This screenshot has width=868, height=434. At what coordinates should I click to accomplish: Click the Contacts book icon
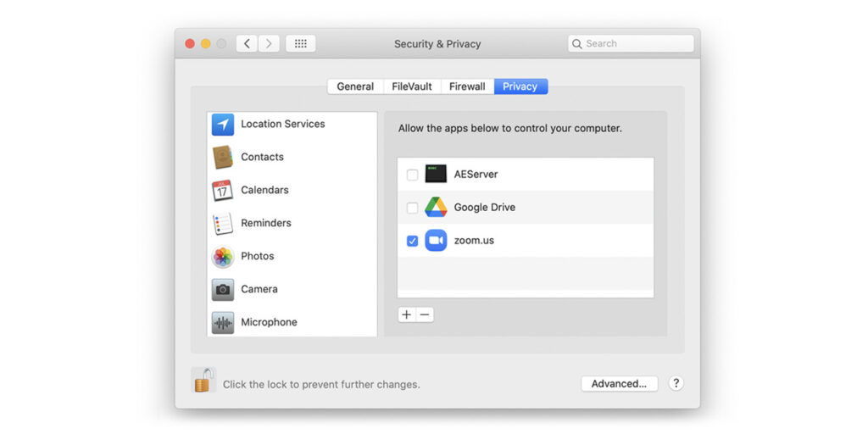coord(223,158)
